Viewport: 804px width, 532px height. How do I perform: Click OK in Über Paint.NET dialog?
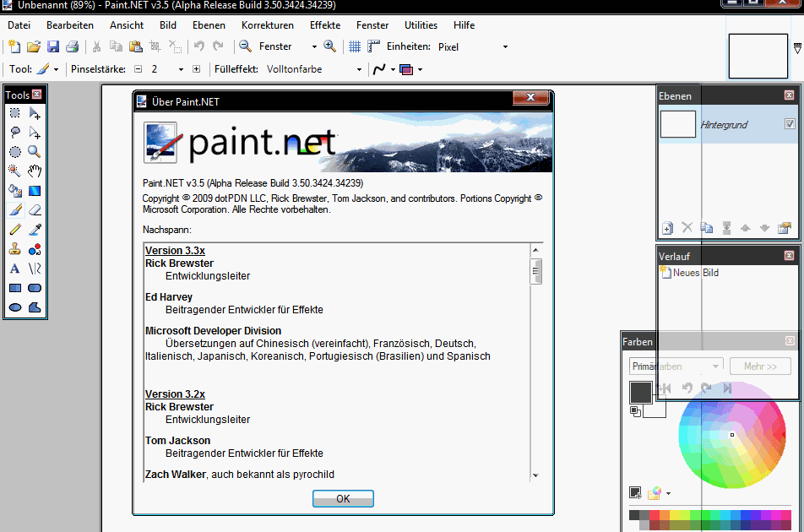(x=343, y=499)
